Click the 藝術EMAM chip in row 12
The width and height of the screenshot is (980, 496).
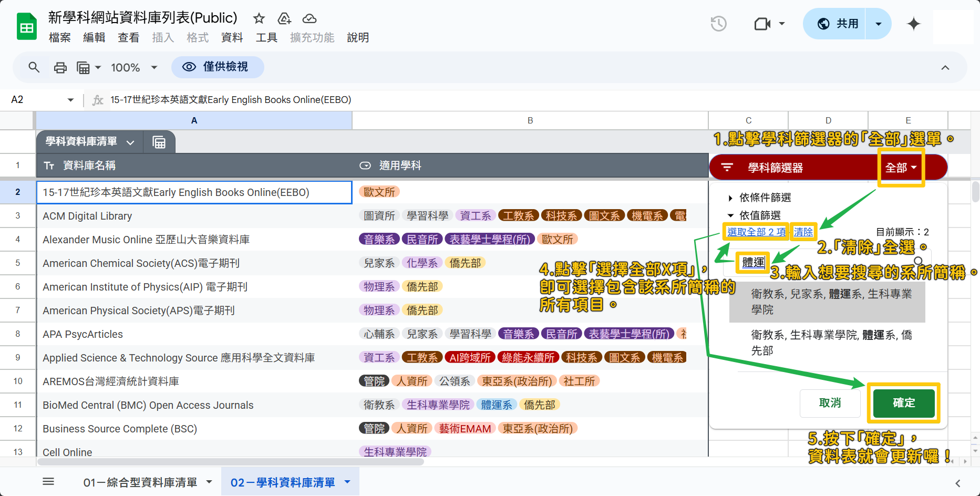465,428
